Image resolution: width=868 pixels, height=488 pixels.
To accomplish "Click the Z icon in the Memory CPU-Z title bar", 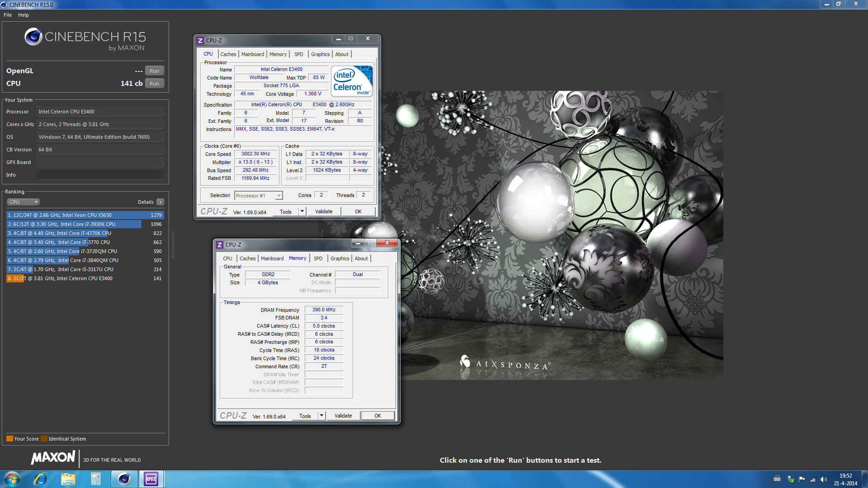I will click(x=220, y=244).
